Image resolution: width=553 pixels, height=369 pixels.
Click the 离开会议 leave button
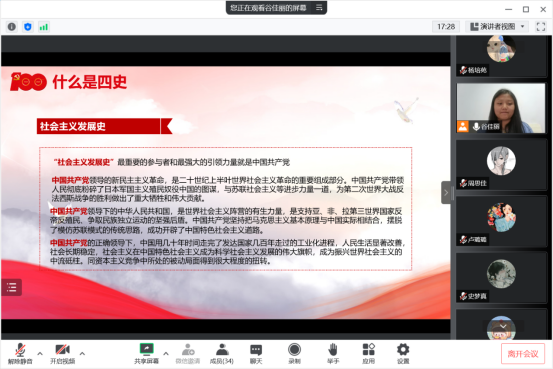523,353
